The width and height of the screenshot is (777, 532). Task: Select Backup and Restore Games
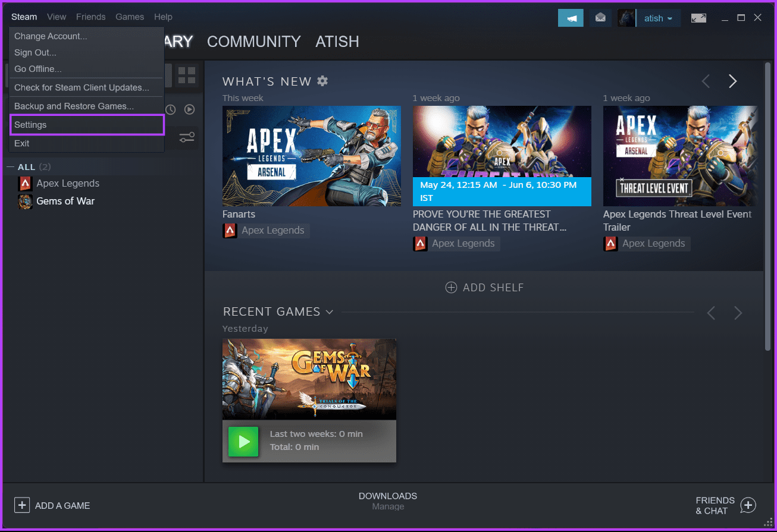click(86, 106)
